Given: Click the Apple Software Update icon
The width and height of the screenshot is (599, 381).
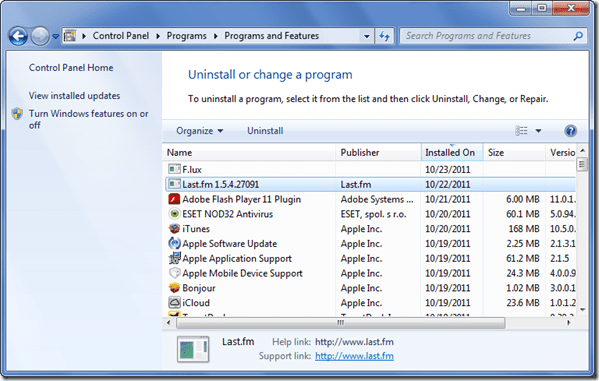Looking at the screenshot, I should point(174,243).
